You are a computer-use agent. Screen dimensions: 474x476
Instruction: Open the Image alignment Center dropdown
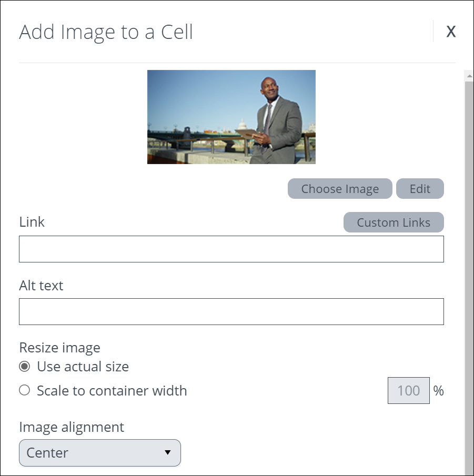99,453
